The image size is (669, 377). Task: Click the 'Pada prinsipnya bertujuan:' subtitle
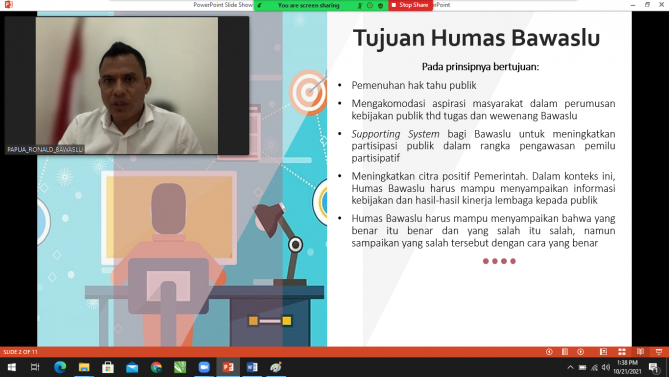point(480,67)
